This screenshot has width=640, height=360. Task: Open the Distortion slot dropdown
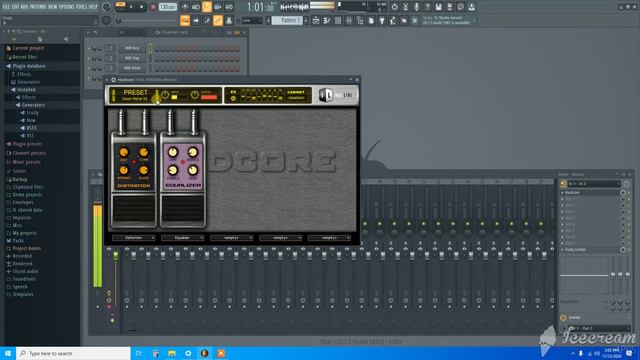133,238
